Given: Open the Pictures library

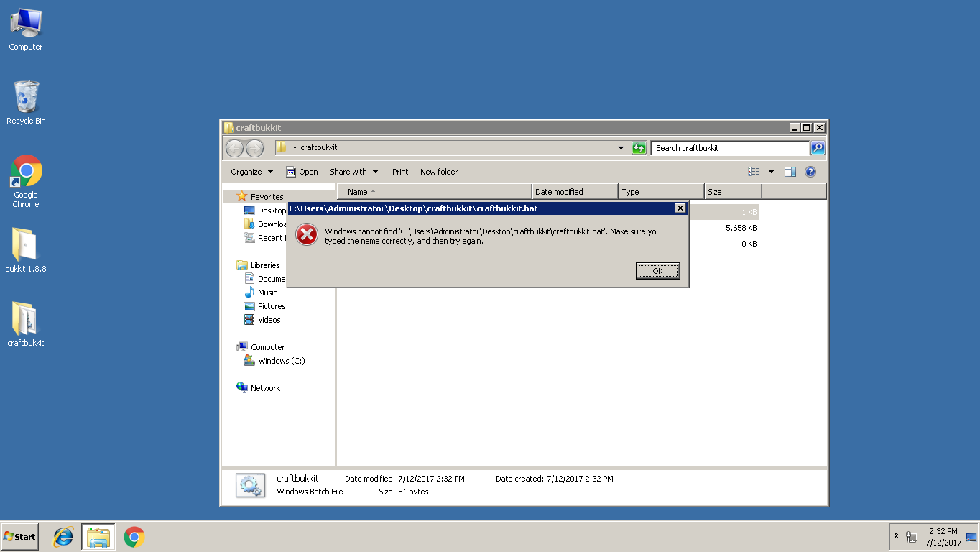Looking at the screenshot, I should pyautogui.click(x=272, y=306).
